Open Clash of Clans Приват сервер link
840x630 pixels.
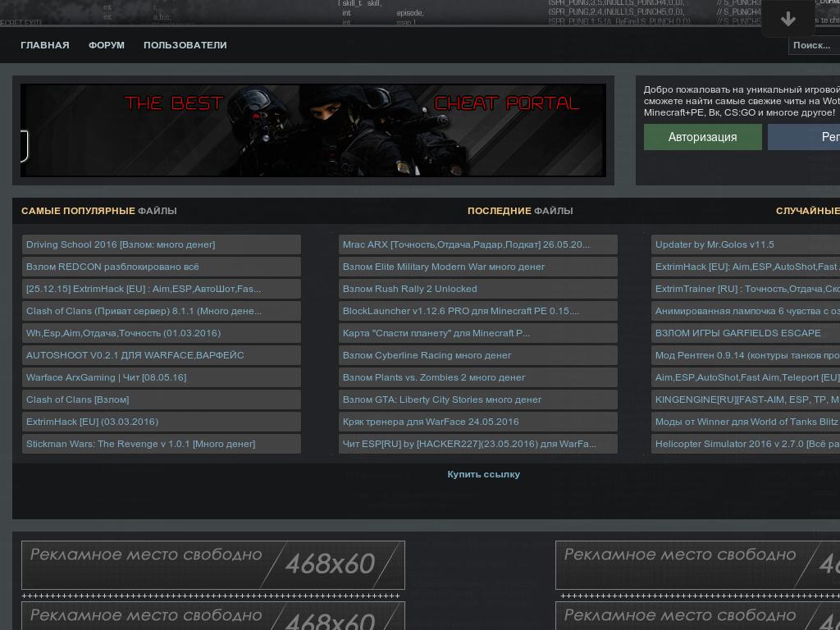point(144,311)
